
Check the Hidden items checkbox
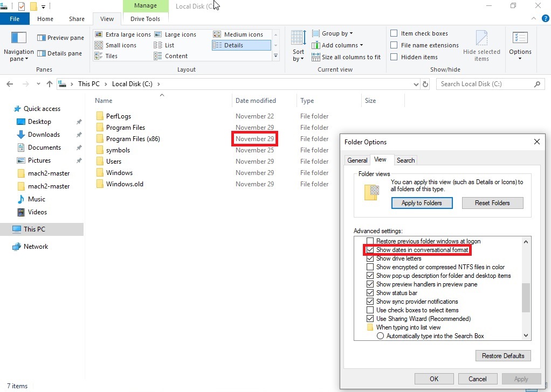[394, 57]
